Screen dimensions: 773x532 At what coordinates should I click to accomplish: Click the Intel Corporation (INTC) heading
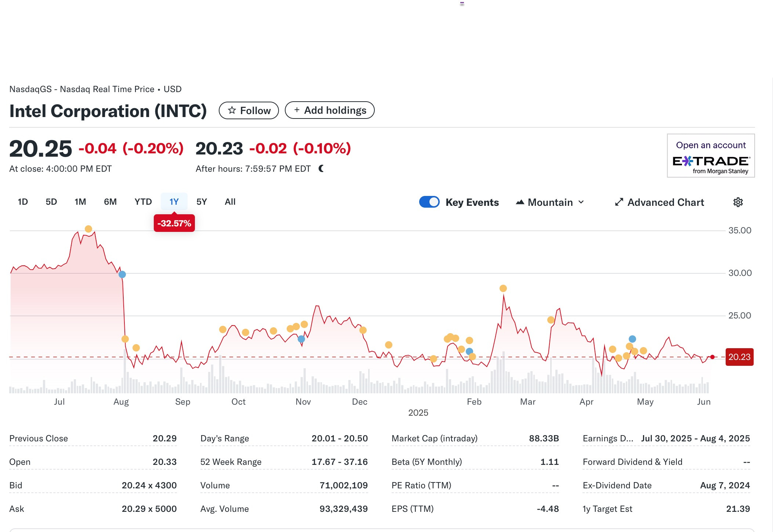pyautogui.click(x=108, y=111)
